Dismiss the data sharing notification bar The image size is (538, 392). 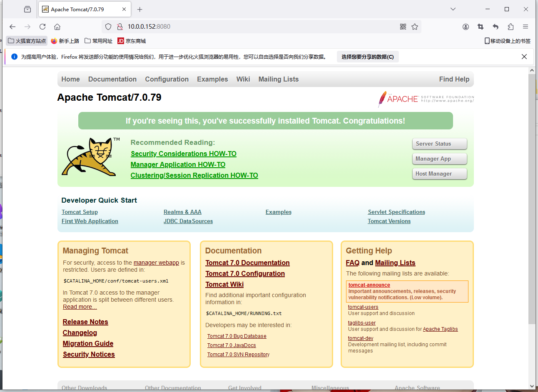coord(524,57)
